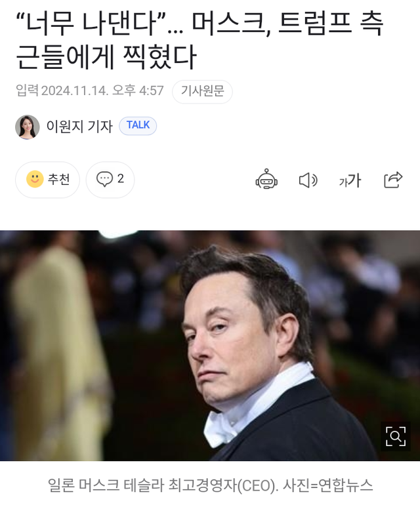Click the comment speech bubble icon
This screenshot has width=420, height=526.
(x=104, y=179)
